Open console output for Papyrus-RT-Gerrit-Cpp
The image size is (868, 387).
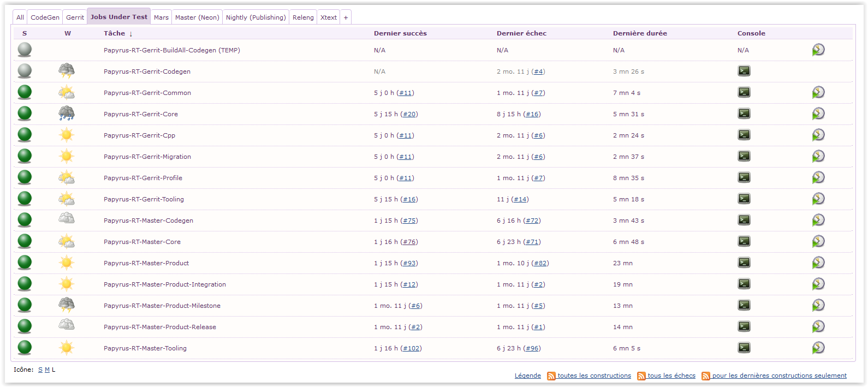coord(744,135)
